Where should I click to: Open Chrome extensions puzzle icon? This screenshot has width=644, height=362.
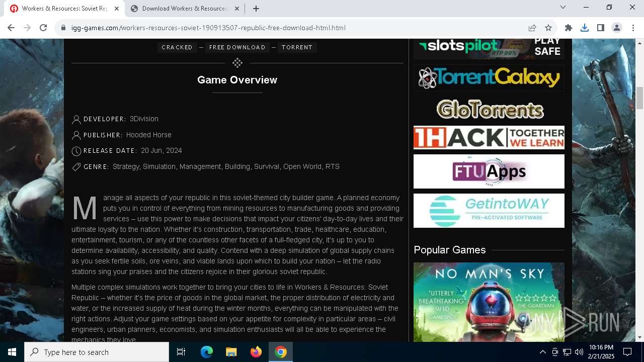pyautogui.click(x=569, y=28)
